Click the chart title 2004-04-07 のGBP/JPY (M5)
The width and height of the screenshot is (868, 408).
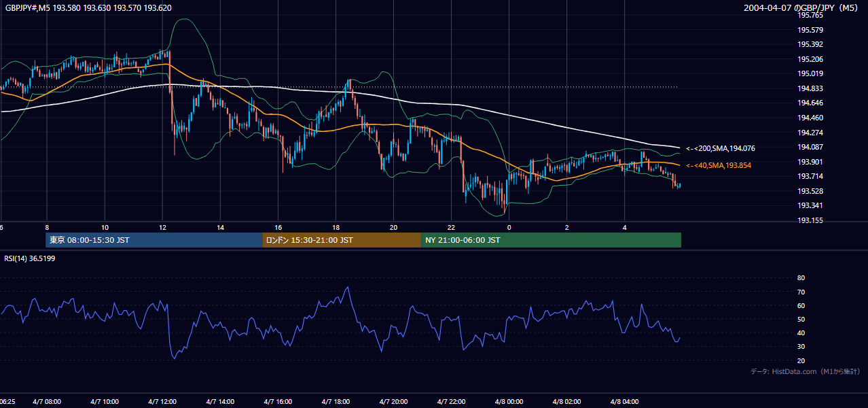tap(800, 8)
